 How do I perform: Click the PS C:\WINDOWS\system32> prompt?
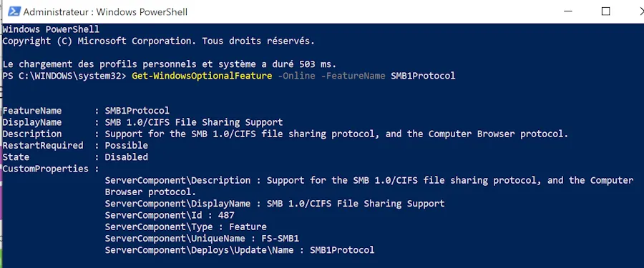click(64, 76)
